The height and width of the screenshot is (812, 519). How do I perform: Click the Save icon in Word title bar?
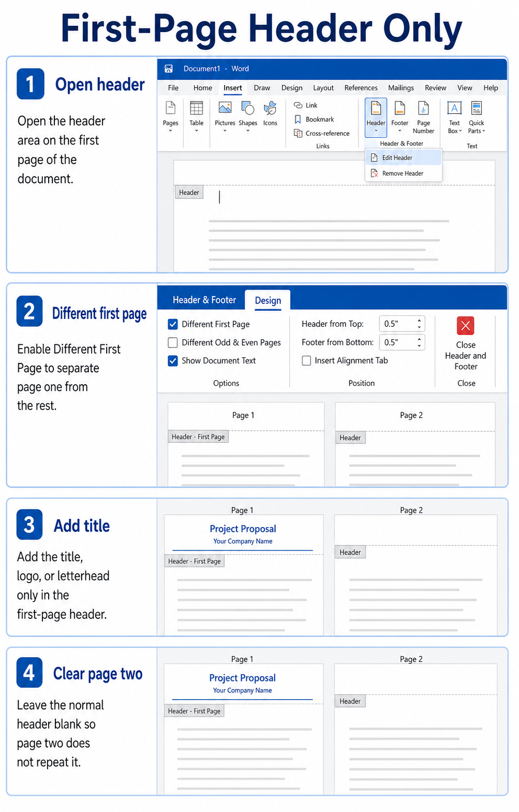coord(169,69)
